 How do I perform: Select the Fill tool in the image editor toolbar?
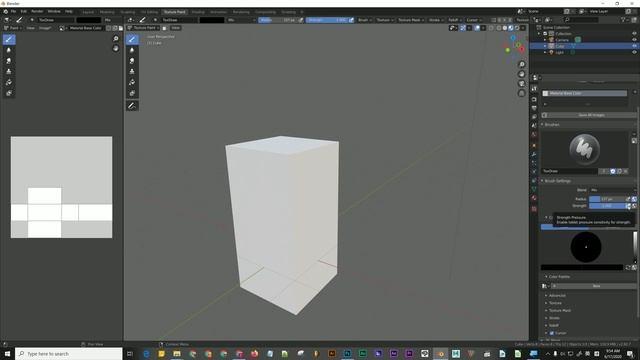[9, 82]
